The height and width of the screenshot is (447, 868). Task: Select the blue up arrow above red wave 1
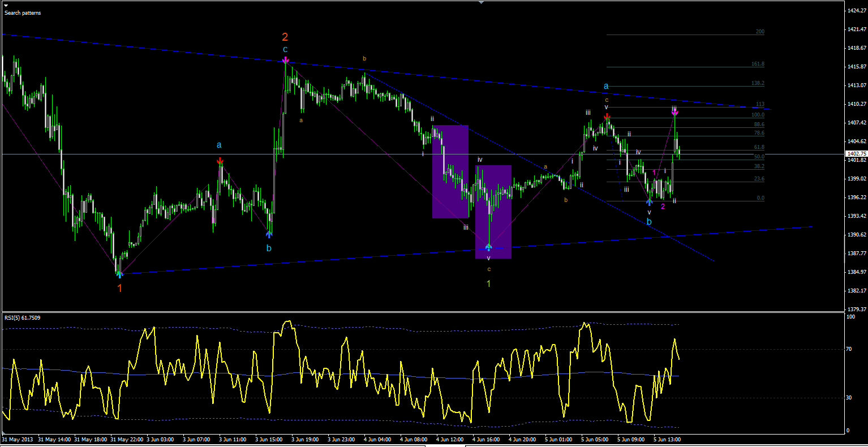tap(119, 274)
